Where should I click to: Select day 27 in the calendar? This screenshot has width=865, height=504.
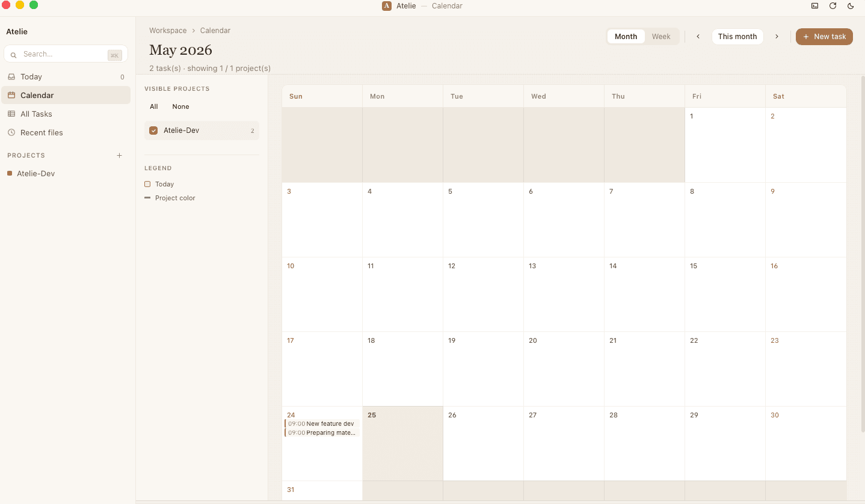(x=564, y=444)
